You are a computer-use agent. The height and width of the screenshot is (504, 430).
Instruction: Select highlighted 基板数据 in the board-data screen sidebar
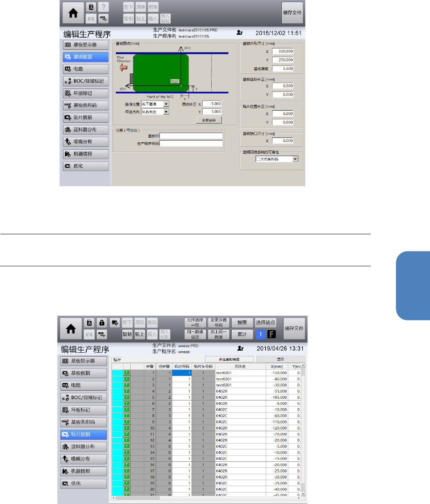point(86,57)
